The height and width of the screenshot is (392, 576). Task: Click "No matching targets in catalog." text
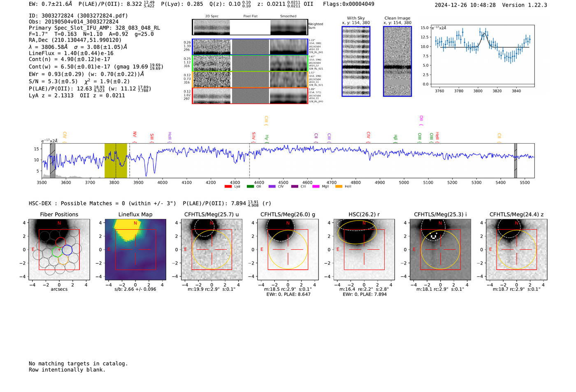coord(78,364)
